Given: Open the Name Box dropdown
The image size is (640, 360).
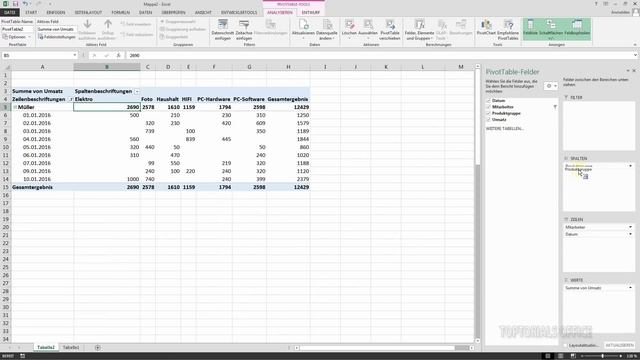Looking at the screenshot, I should 75,55.
